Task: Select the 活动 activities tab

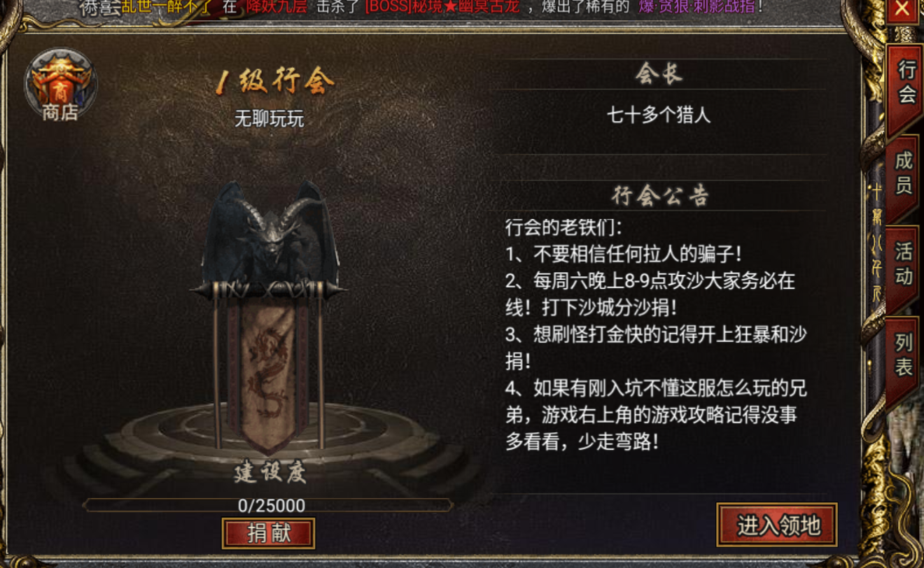Action: tap(904, 264)
